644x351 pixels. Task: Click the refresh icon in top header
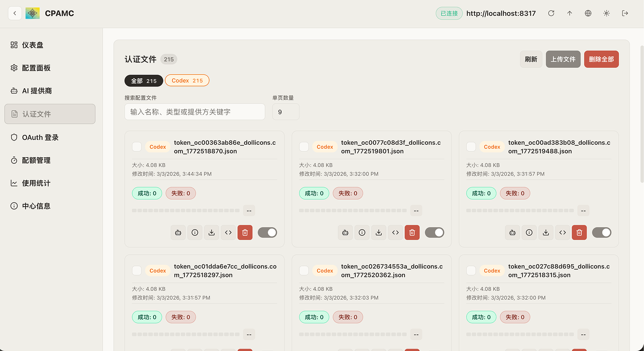tap(551, 13)
